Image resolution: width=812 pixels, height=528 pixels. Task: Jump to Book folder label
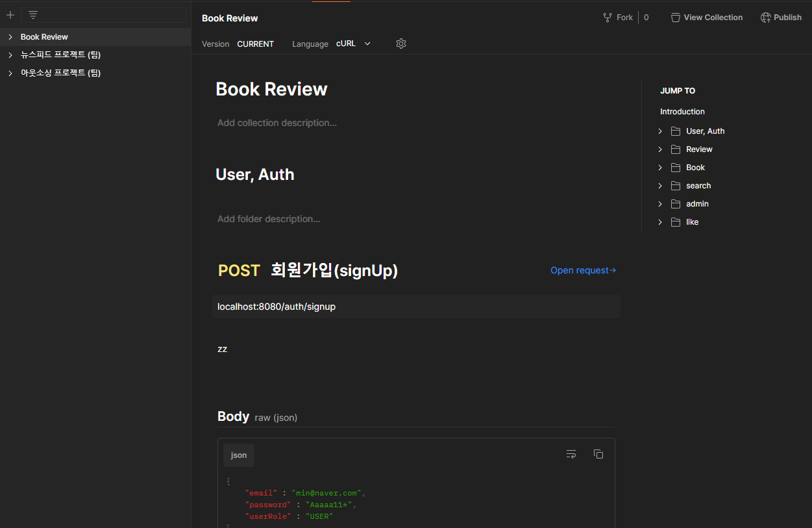pos(695,168)
